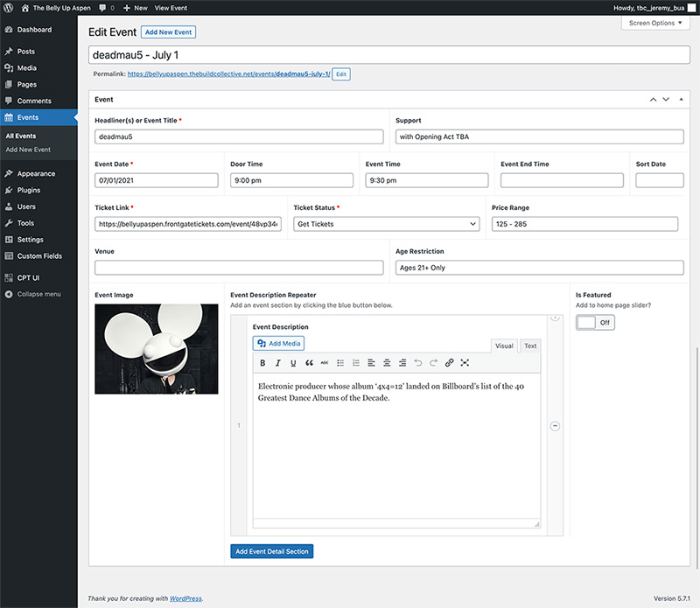Open the Appearance menu
Viewport: 700px width, 608px height.
[x=38, y=173]
